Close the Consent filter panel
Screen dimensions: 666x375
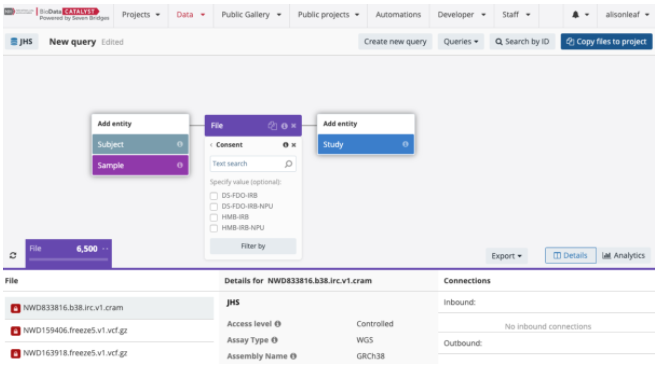point(293,145)
